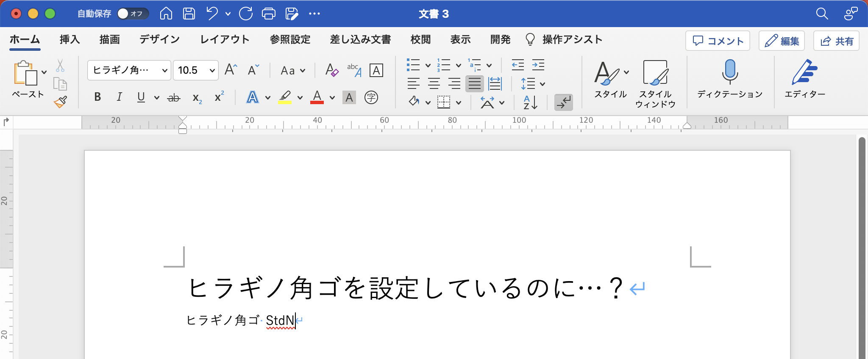This screenshot has width=868, height=359.
Task: Open the Style Window pane icon
Action: (655, 73)
